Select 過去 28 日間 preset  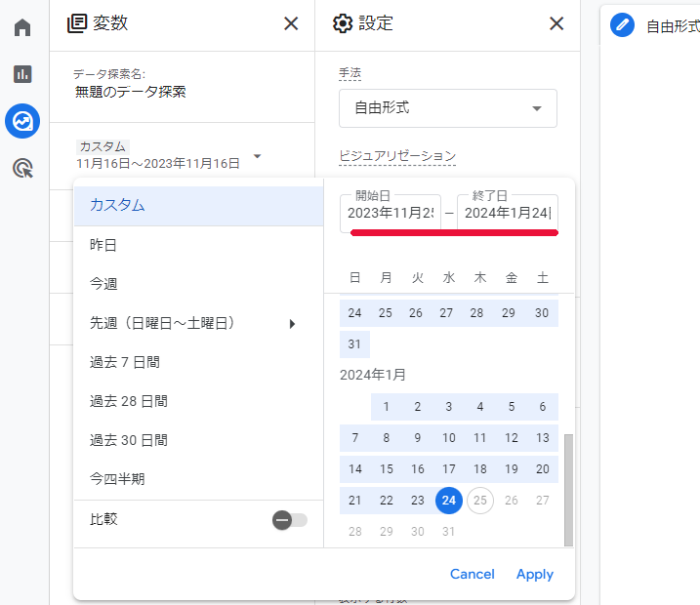pyautogui.click(x=129, y=401)
